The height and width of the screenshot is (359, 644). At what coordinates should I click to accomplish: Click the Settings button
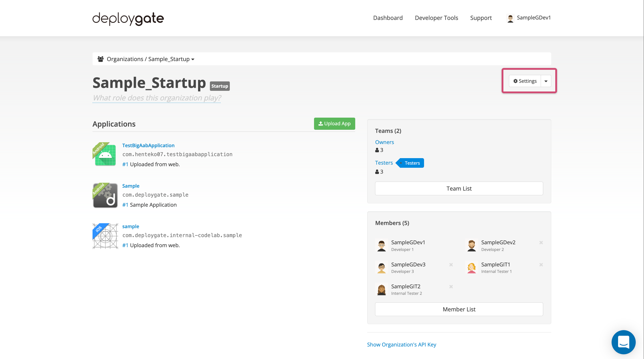tap(525, 81)
